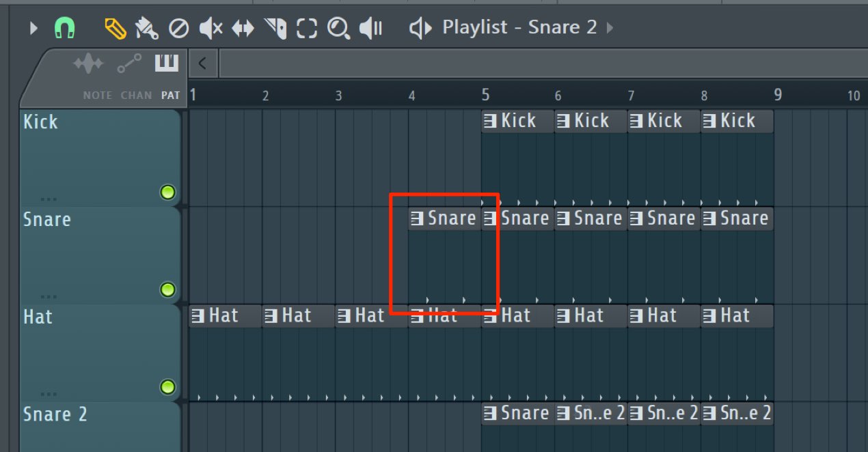
Task: Open menu icon of Kick clip at bar 5
Action: tap(489, 122)
